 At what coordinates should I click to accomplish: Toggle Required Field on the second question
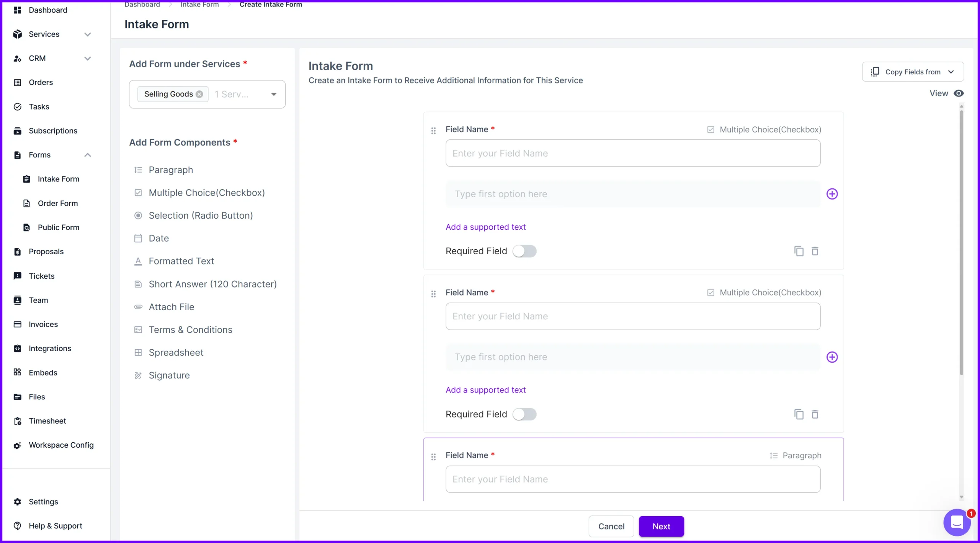tap(525, 414)
